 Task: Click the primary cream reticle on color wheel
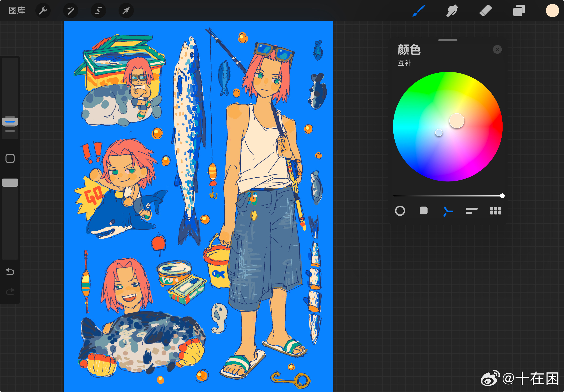tap(457, 121)
